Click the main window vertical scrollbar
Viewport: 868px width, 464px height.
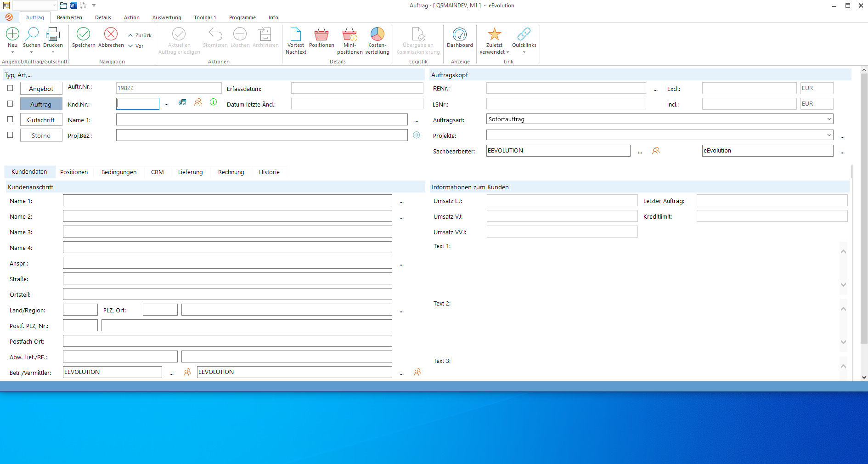point(864,209)
